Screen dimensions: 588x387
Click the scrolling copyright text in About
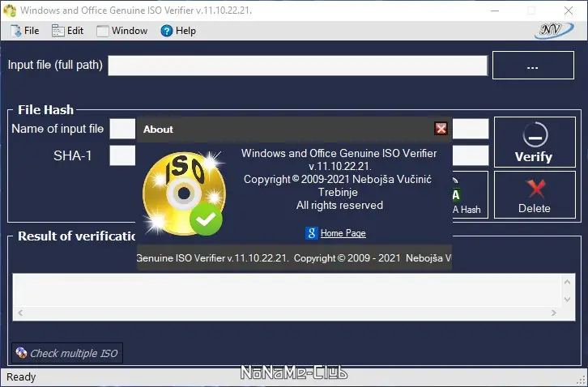tap(294, 258)
